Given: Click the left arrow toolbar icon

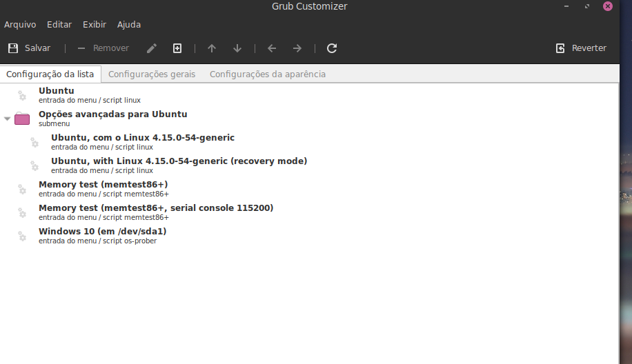Looking at the screenshot, I should coord(272,48).
